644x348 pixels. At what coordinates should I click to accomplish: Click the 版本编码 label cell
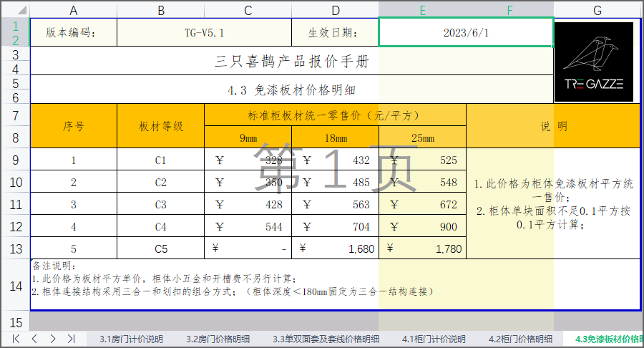tap(74, 32)
